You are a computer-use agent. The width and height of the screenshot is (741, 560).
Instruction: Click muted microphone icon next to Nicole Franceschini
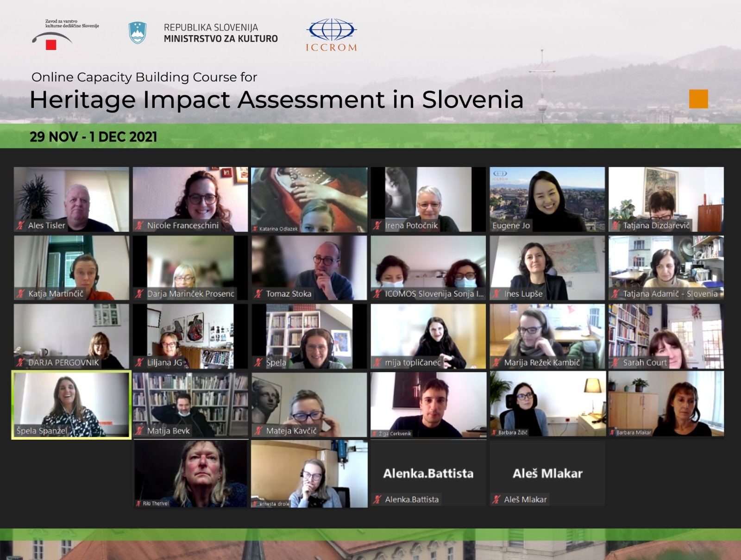point(139,225)
